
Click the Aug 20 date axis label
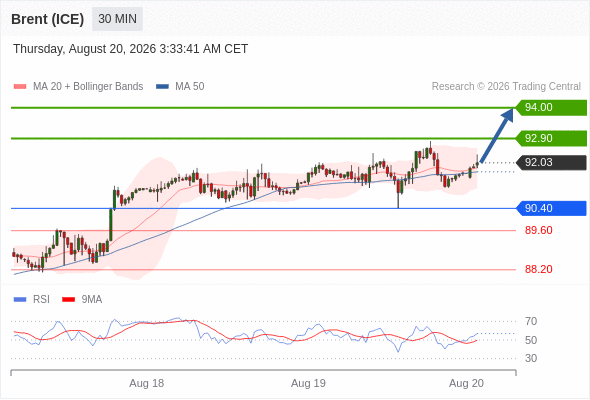(x=466, y=383)
